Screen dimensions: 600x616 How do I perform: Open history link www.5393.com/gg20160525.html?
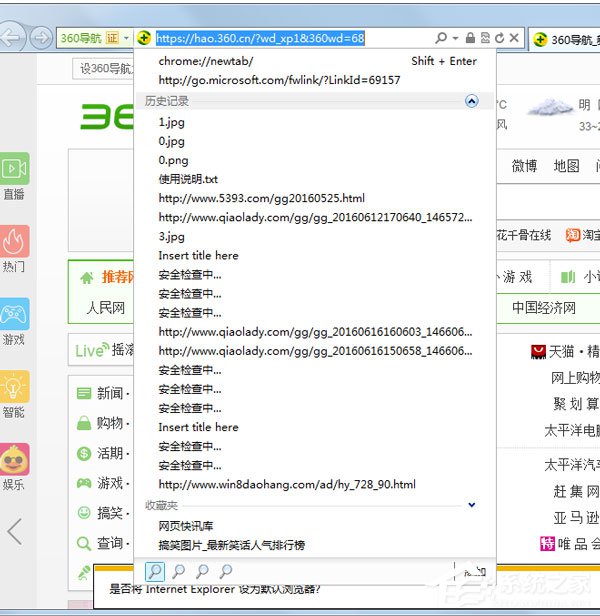(x=261, y=198)
